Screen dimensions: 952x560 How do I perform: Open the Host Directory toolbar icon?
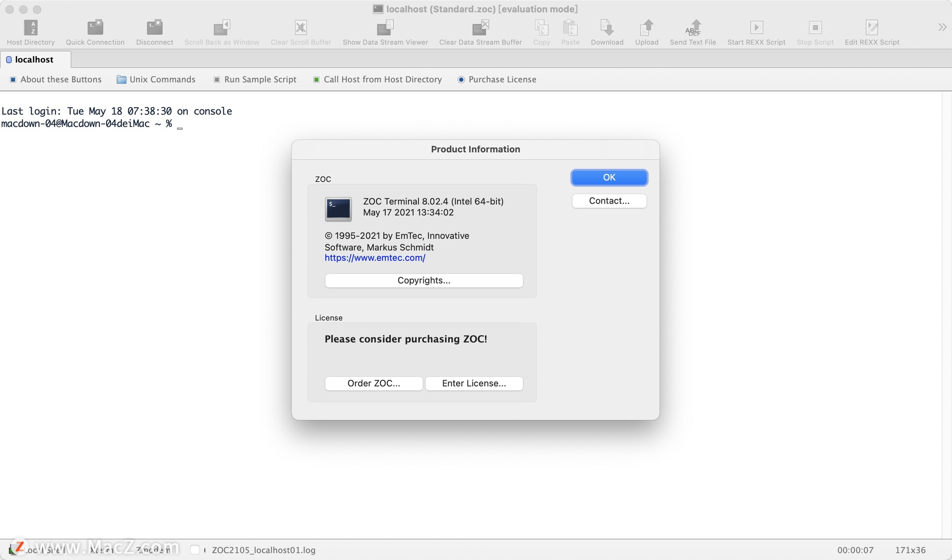point(31,33)
